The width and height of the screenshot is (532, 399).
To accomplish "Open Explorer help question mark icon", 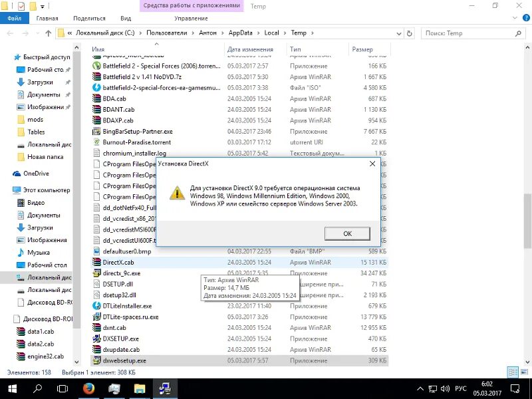I will 526,18.
